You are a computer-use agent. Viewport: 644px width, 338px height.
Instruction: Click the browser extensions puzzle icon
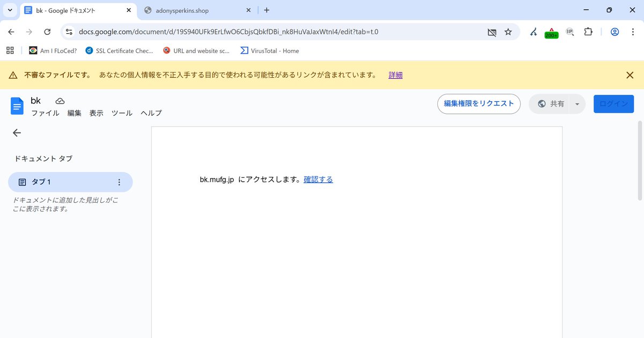[x=588, y=32]
